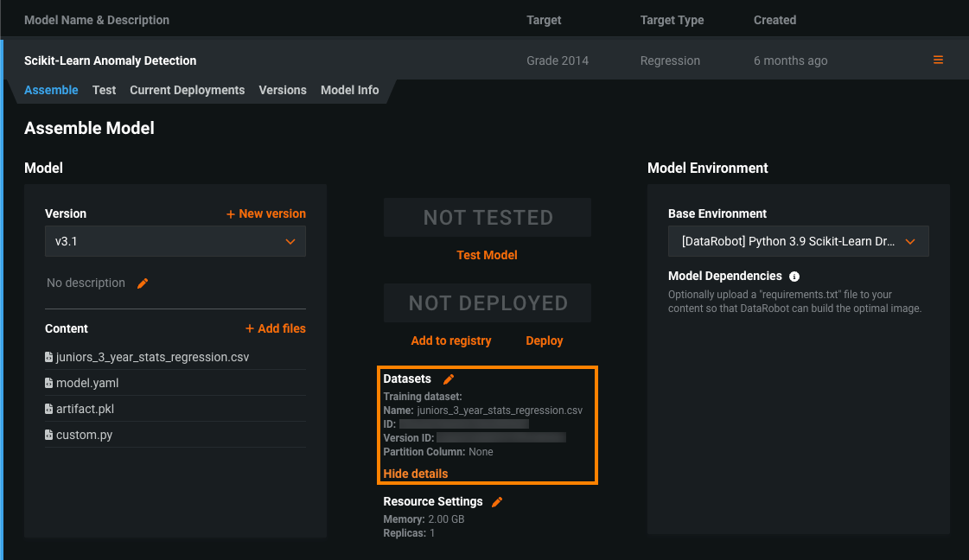Viewport: 969px width, 560px height.
Task: Go to the Versions tab
Action: [x=283, y=90]
